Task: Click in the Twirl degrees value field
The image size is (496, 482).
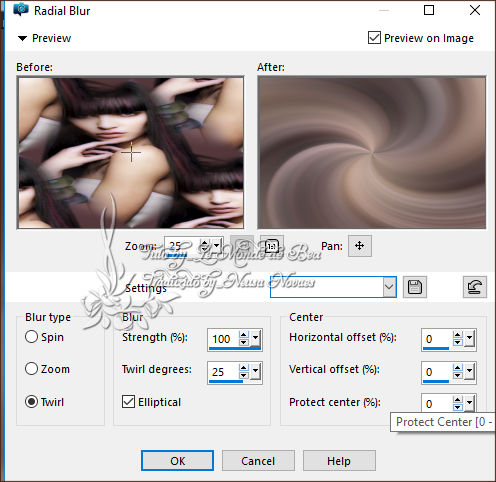Action: pyautogui.click(x=223, y=371)
